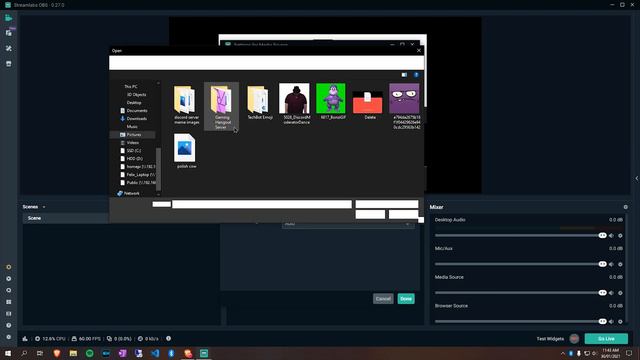Toggle studio mode columns icon in sidebar
Viewport: 640px width, 360px height.
point(9,314)
